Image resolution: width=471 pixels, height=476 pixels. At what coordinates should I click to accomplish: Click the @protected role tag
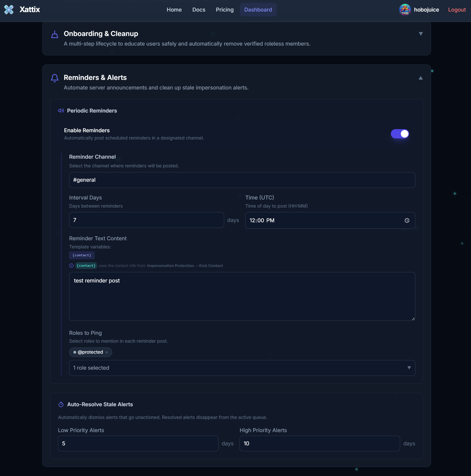click(x=90, y=352)
